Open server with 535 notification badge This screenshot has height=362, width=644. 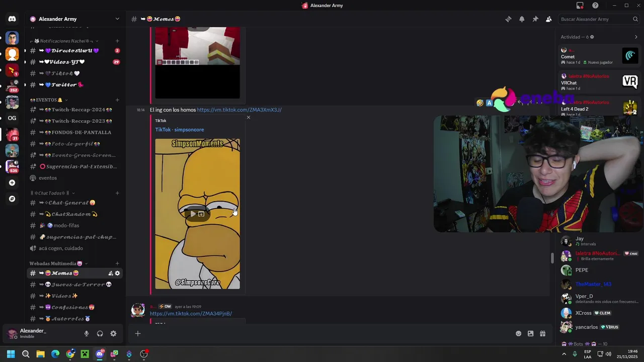pos(12,166)
